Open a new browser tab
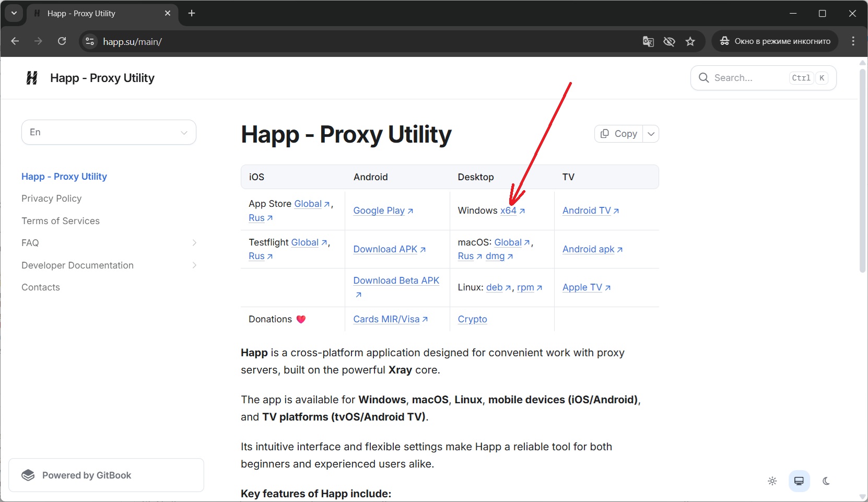The height and width of the screenshot is (502, 868). (x=192, y=14)
